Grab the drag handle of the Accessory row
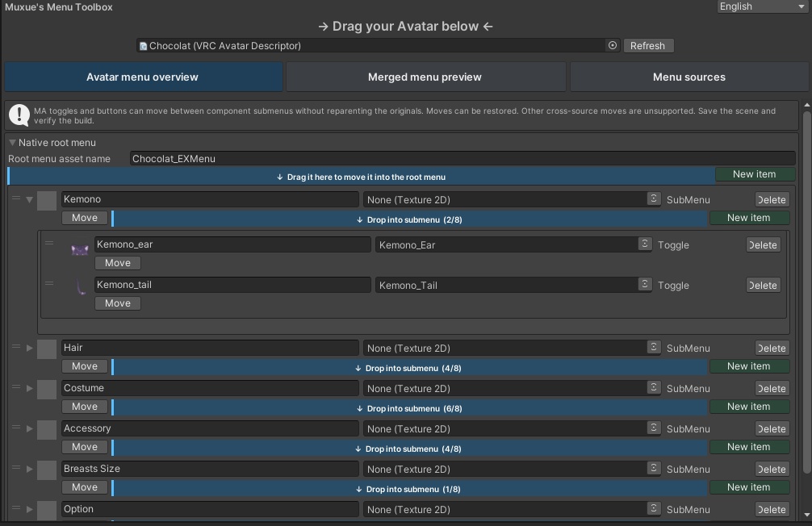 coord(16,427)
